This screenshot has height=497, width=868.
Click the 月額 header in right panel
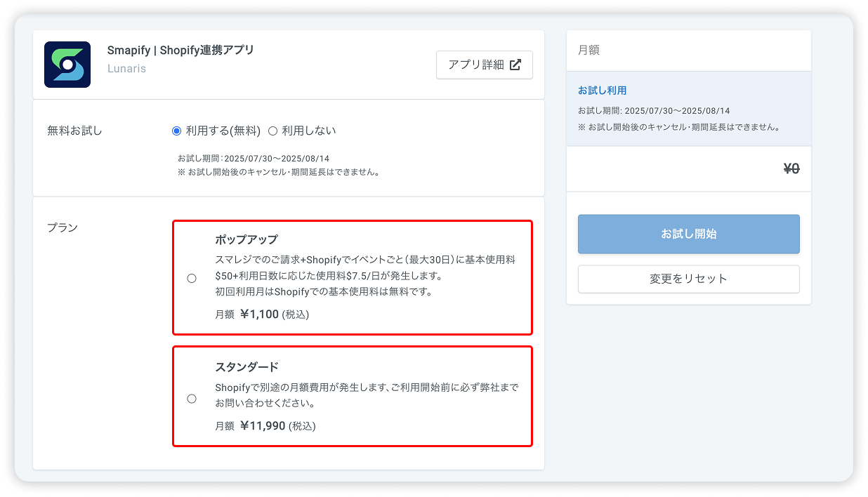pyautogui.click(x=588, y=51)
